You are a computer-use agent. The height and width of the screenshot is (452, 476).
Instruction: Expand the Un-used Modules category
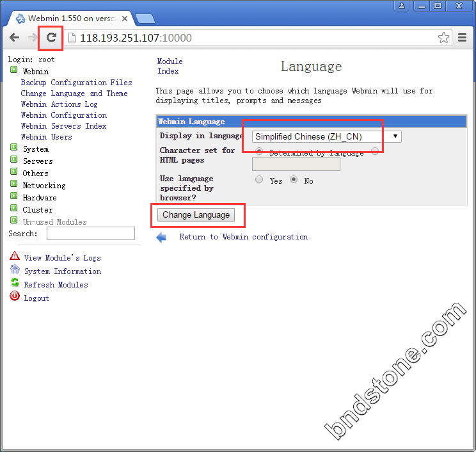click(13, 220)
